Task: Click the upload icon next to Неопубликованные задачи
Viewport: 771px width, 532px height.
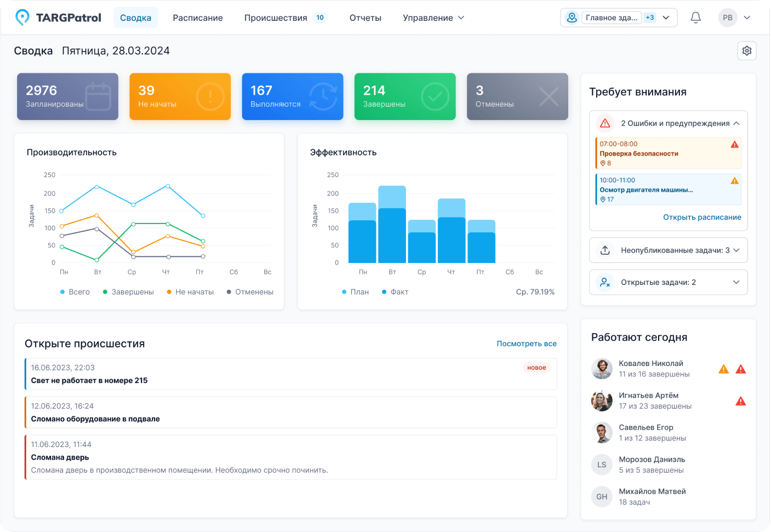Action: pyautogui.click(x=604, y=250)
